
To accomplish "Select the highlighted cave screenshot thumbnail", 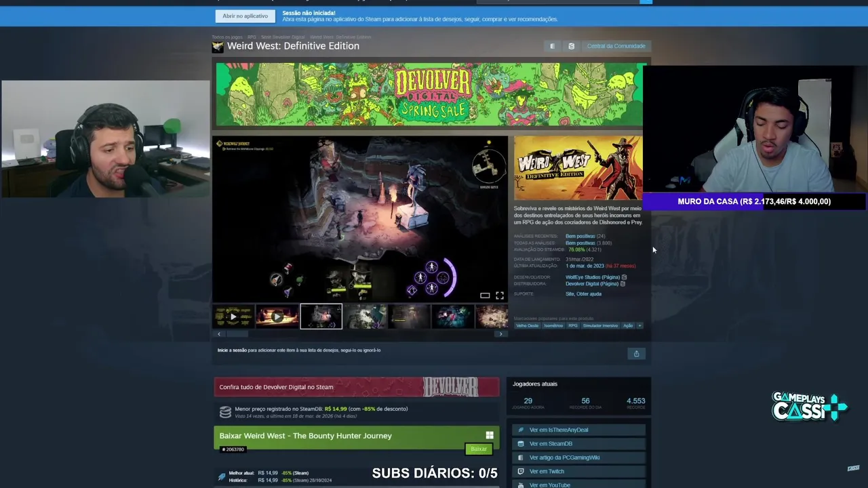I will click(x=321, y=317).
